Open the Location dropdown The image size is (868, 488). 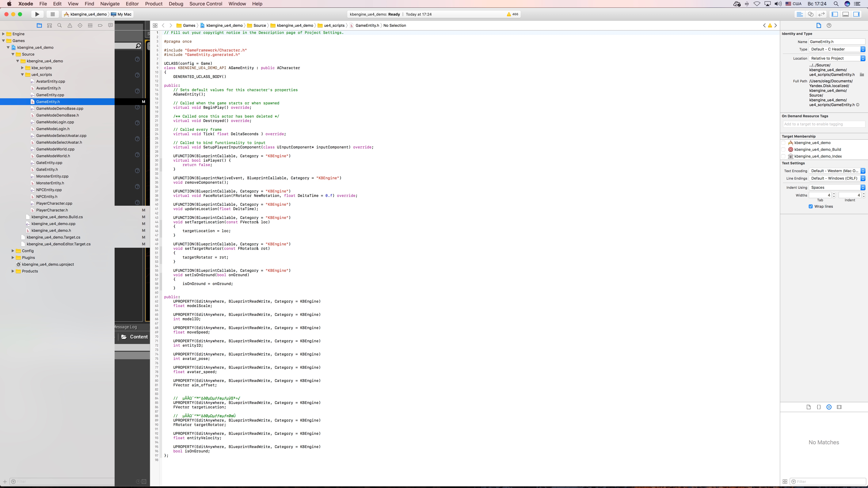[837, 58]
